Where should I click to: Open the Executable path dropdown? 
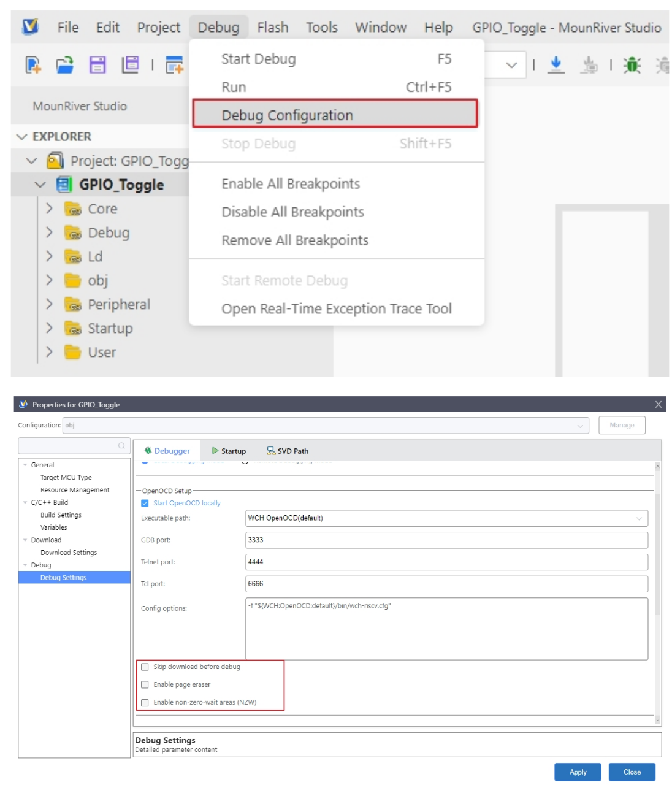(639, 518)
